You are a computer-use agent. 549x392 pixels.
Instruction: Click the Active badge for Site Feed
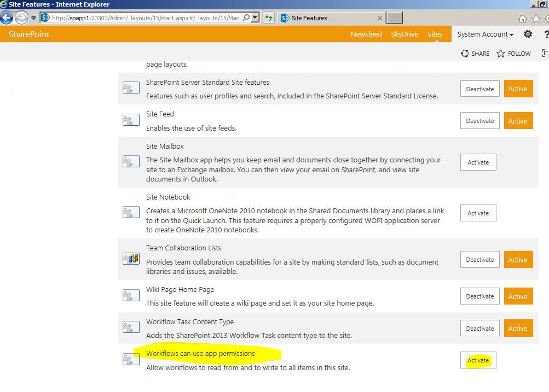[518, 121]
